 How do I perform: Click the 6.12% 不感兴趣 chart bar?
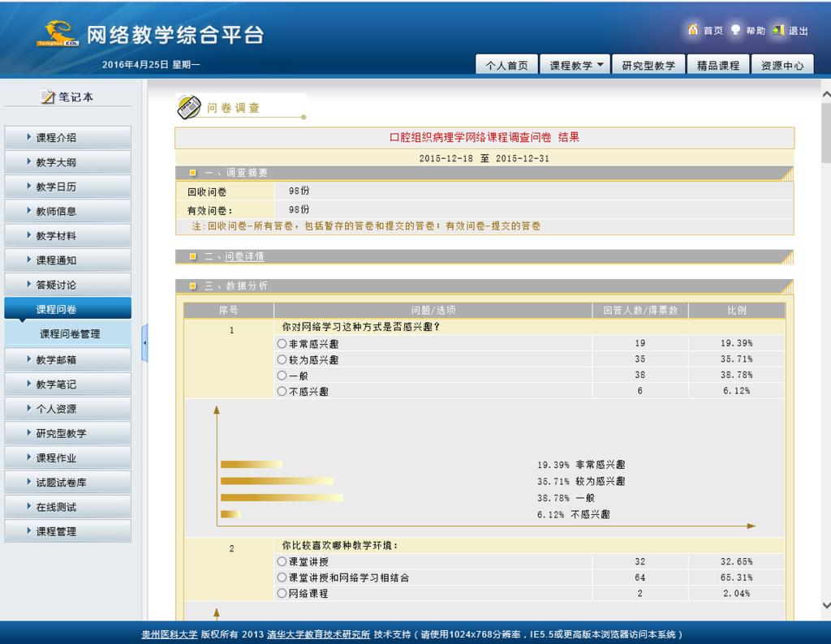[x=230, y=513]
